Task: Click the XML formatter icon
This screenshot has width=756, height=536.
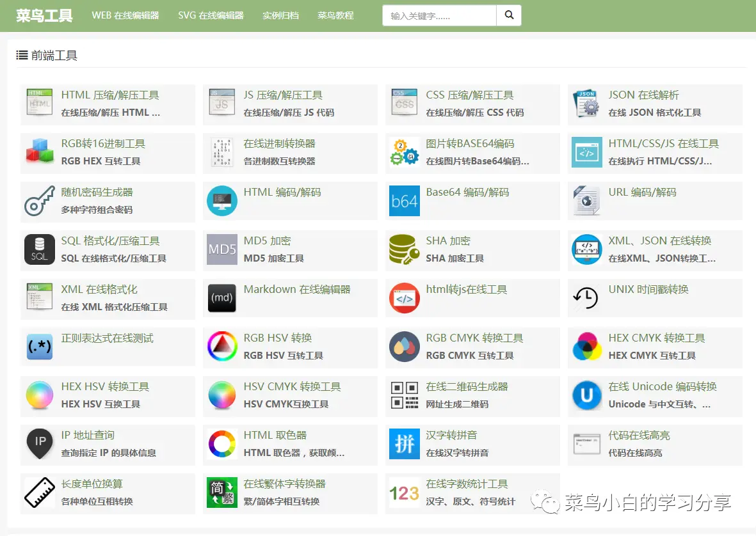Action: [x=40, y=297]
